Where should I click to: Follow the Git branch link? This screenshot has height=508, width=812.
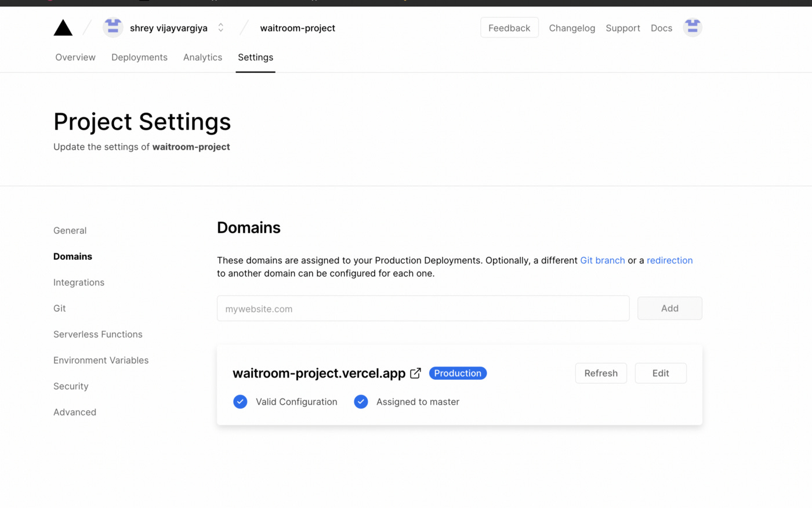point(603,260)
